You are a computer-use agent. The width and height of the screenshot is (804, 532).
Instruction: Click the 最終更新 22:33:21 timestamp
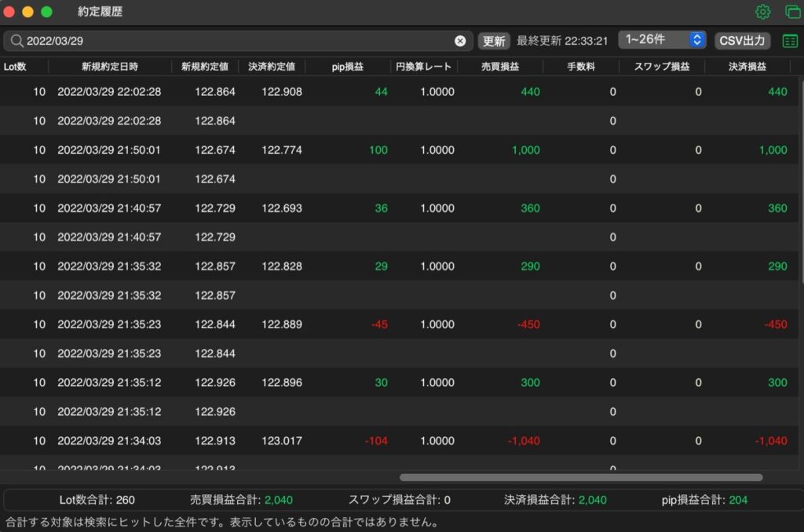point(562,41)
